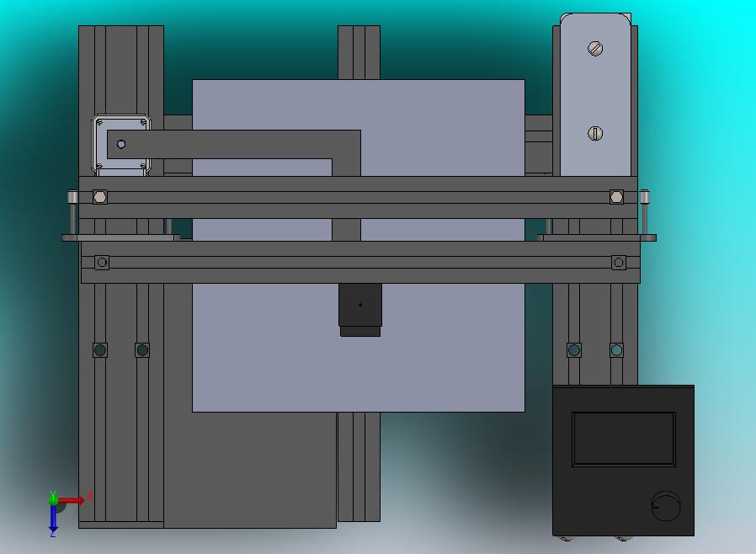
Task: Select the left hex bolt on the upper rail
Action: point(100,197)
